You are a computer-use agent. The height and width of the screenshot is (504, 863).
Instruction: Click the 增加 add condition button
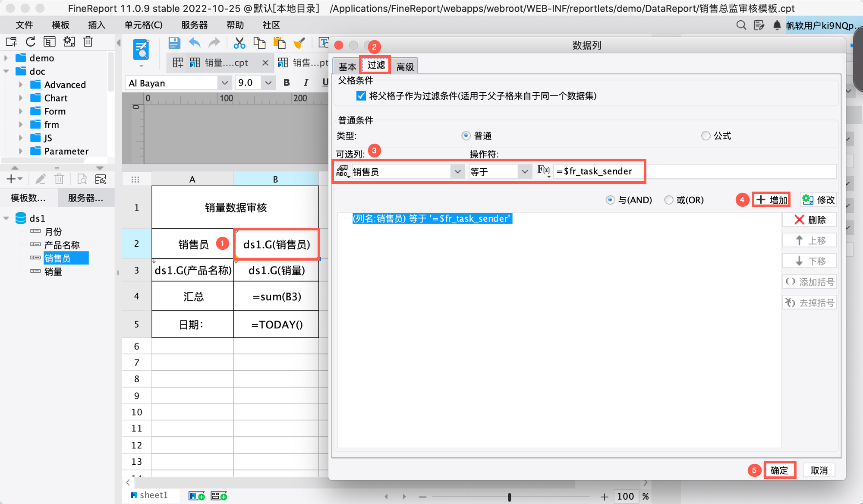coord(772,200)
